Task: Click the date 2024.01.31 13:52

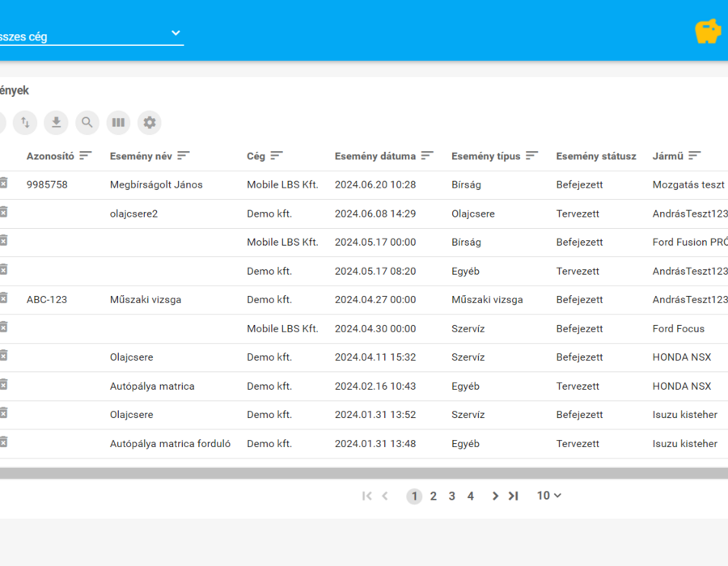Action: click(375, 415)
